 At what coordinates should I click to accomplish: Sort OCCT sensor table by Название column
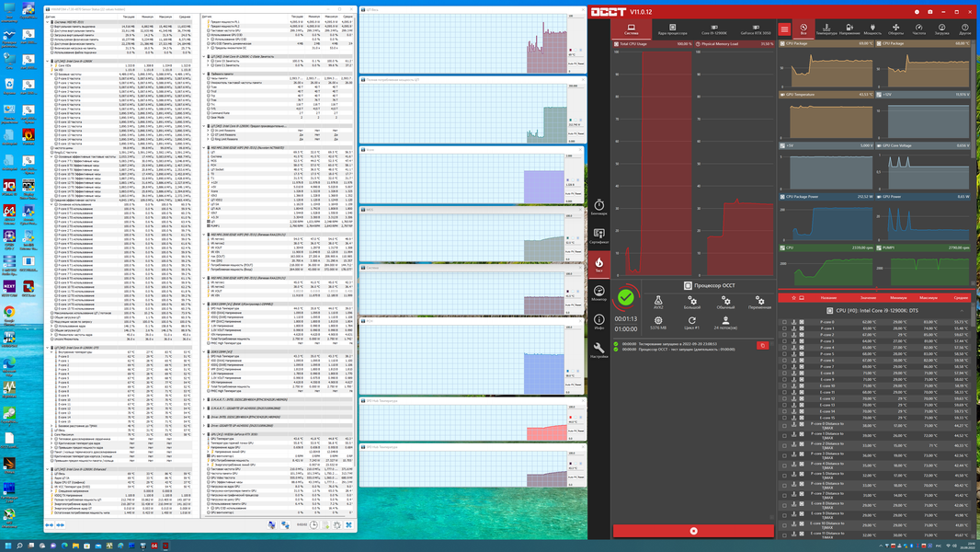coord(828,297)
